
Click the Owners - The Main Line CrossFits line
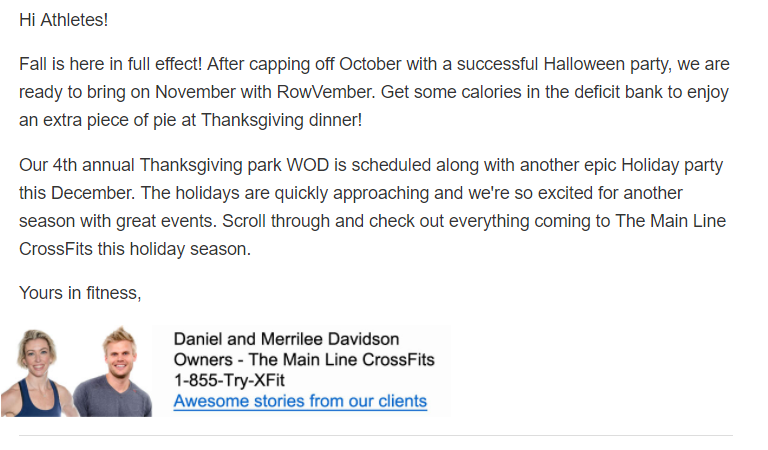(x=304, y=359)
